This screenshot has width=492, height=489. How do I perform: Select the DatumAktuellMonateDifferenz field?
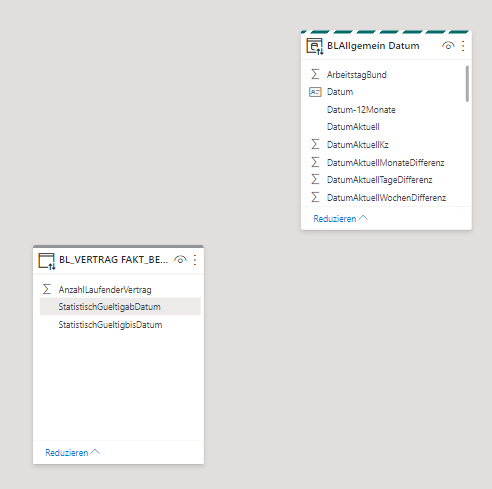pyautogui.click(x=386, y=163)
